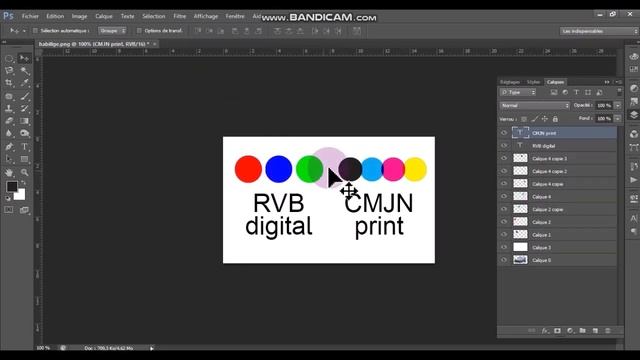Screen dimensions: 640x360
Task: Switch to the Styles panel tab
Action: [533, 82]
